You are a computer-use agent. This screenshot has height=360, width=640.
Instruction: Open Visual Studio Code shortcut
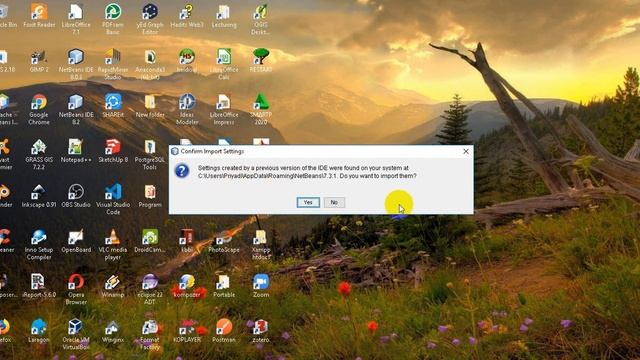[x=113, y=199]
